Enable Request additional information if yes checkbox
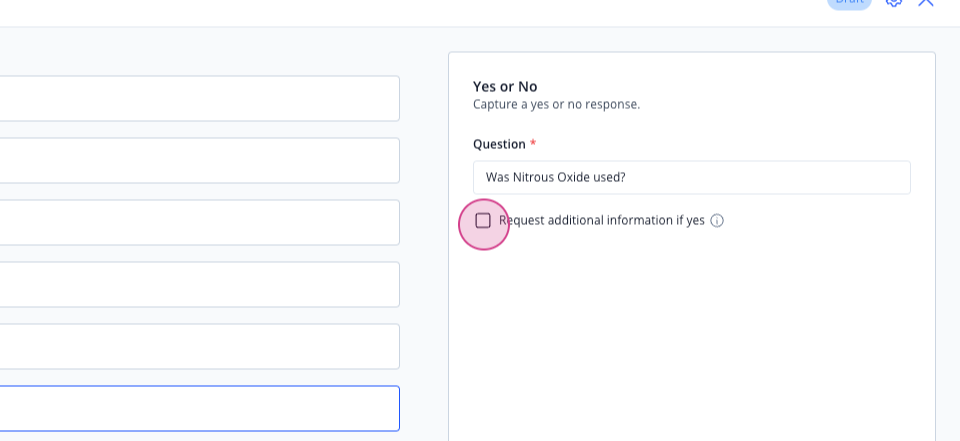The width and height of the screenshot is (960, 441). click(x=483, y=220)
